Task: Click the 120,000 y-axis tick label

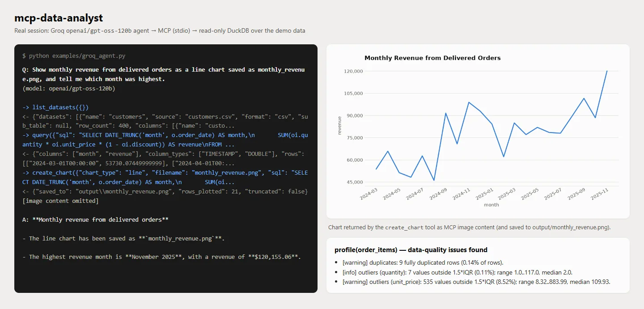Action: 353,71
